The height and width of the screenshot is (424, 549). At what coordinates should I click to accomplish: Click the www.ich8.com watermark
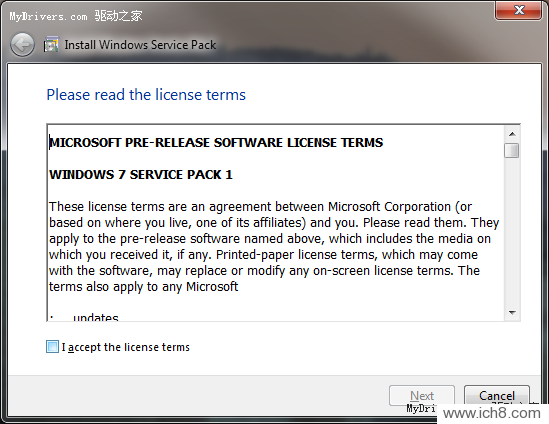point(492,413)
